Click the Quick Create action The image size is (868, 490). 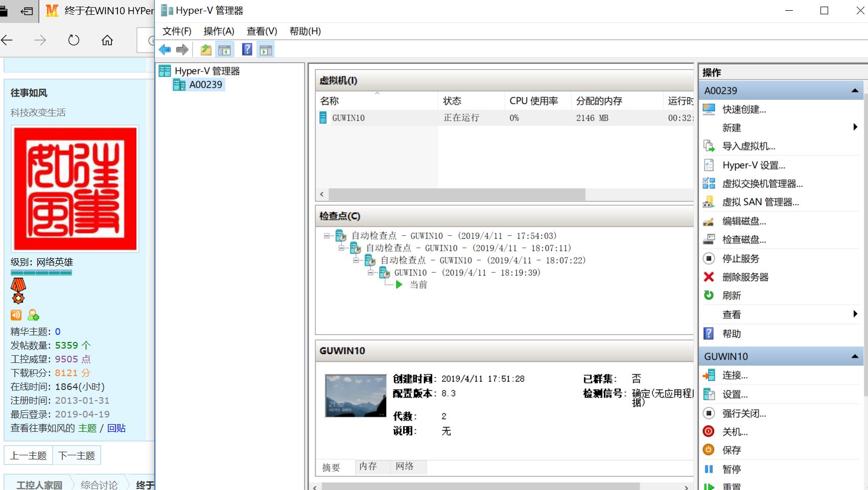[744, 109]
